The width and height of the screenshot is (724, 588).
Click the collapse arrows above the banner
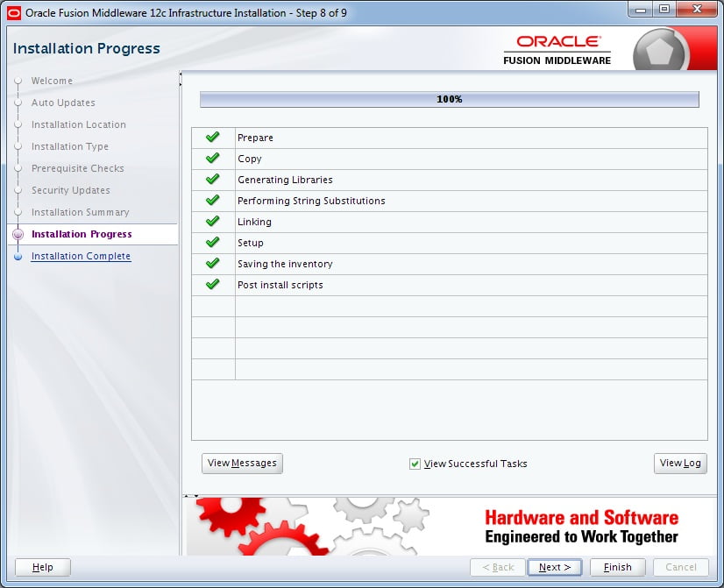191,496
